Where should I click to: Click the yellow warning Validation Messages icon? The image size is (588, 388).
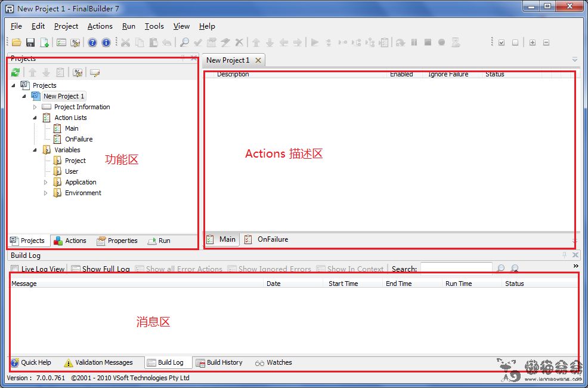[68, 362]
